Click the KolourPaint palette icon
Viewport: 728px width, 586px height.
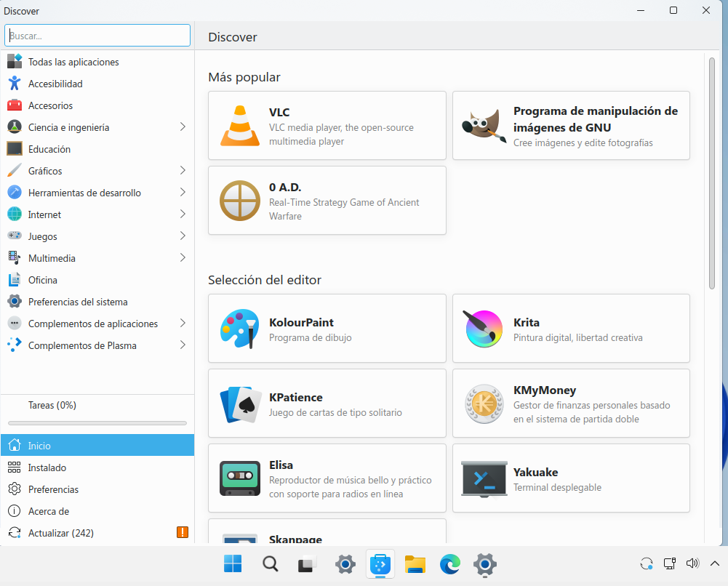click(240, 329)
